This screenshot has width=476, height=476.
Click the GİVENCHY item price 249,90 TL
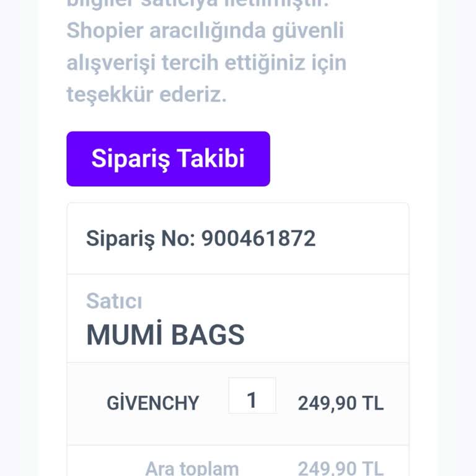coord(340,403)
